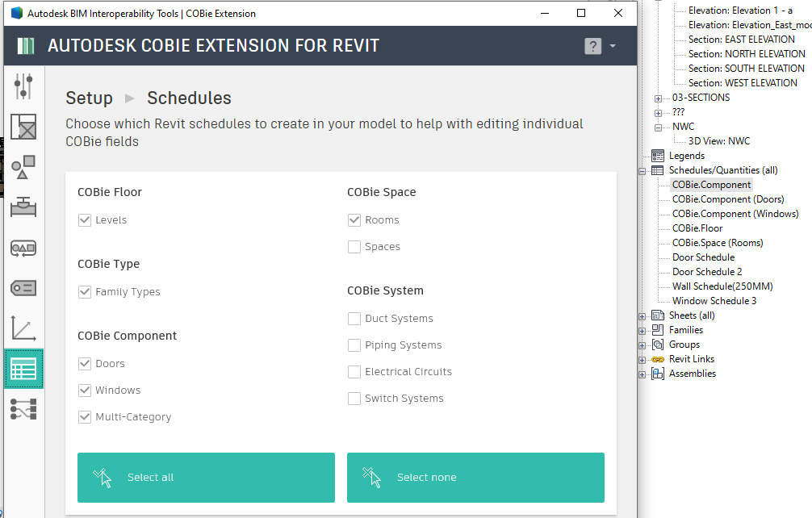812x518 pixels.
Task: Open the Help question mark button
Action: point(594,45)
